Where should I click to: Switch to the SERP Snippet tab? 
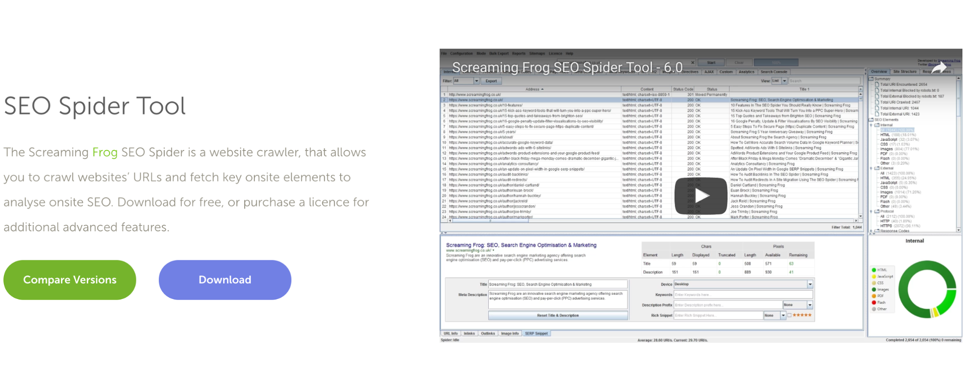536,333
